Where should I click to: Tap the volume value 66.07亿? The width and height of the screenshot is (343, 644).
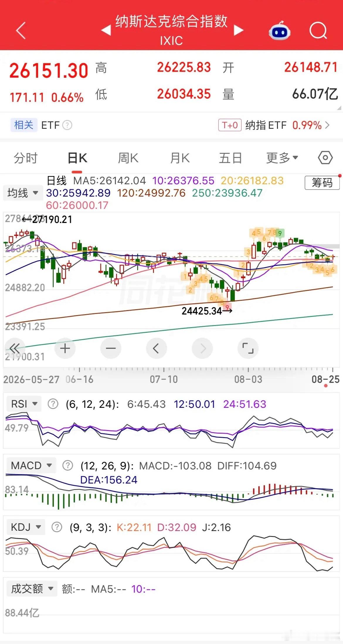click(x=315, y=94)
